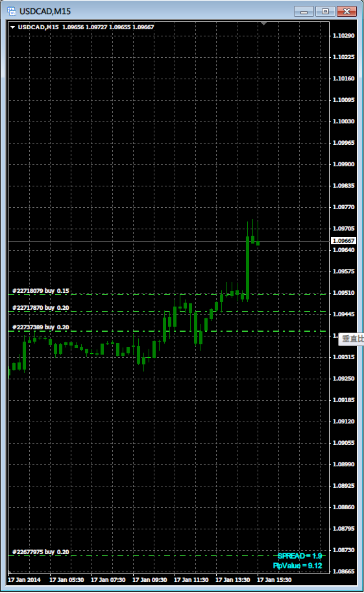Close the USDCAD,M15 chart window
The image size is (364, 593).
point(346,11)
